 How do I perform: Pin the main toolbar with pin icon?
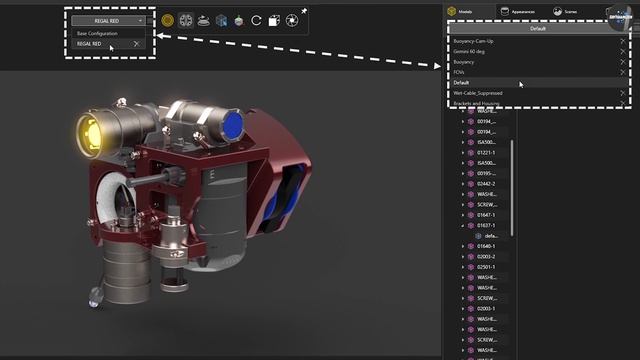(x=304, y=11)
